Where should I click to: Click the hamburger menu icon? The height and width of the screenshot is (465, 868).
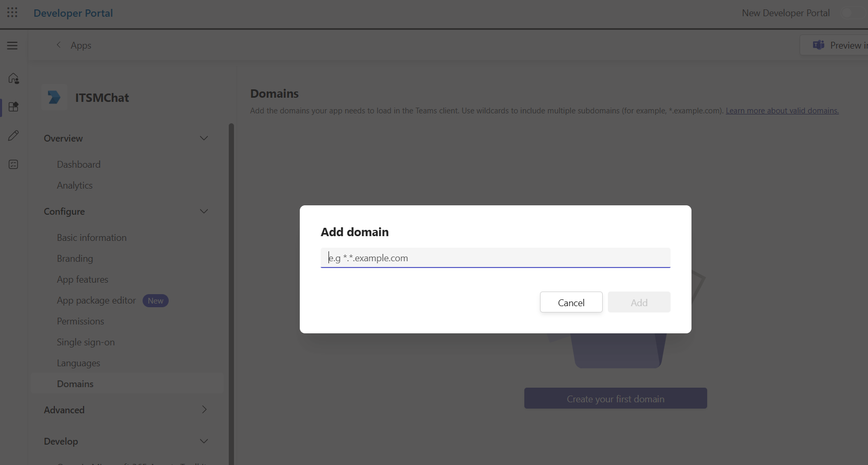point(13,45)
